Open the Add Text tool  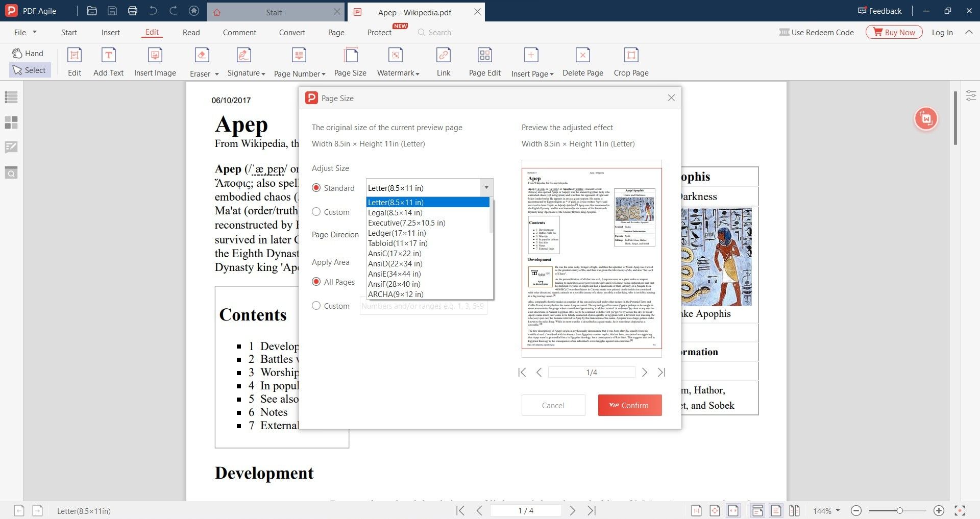108,60
